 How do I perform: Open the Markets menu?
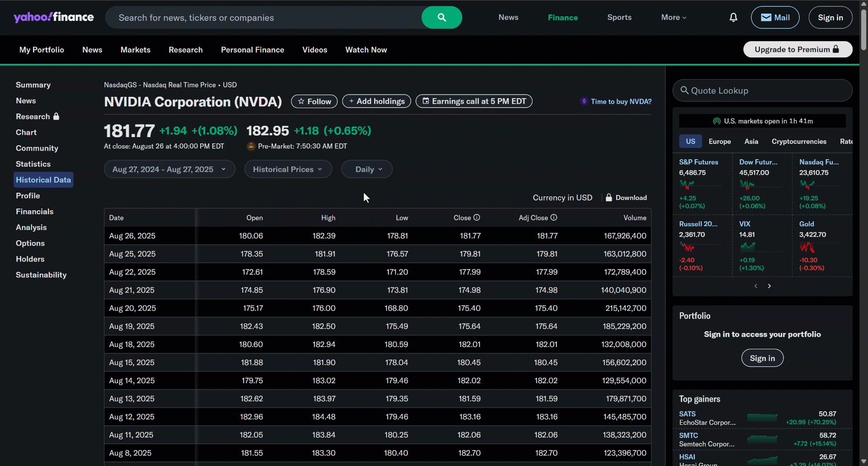coord(136,50)
